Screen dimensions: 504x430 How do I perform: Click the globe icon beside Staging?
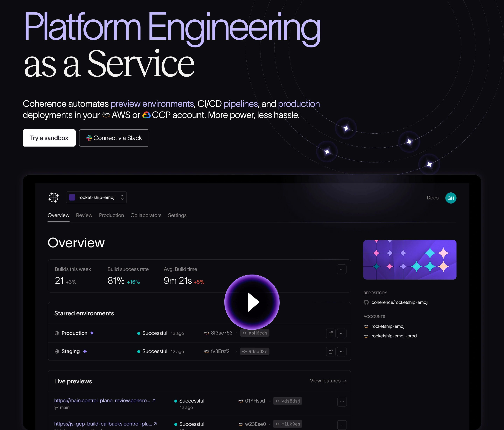pos(57,351)
